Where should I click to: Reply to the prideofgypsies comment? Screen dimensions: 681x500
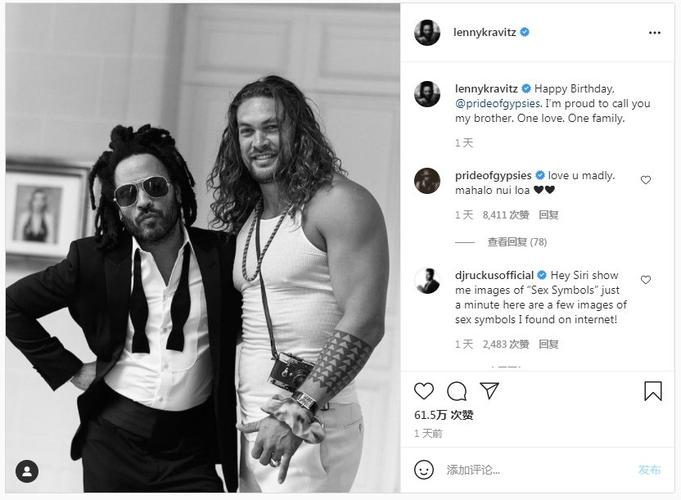coord(548,215)
